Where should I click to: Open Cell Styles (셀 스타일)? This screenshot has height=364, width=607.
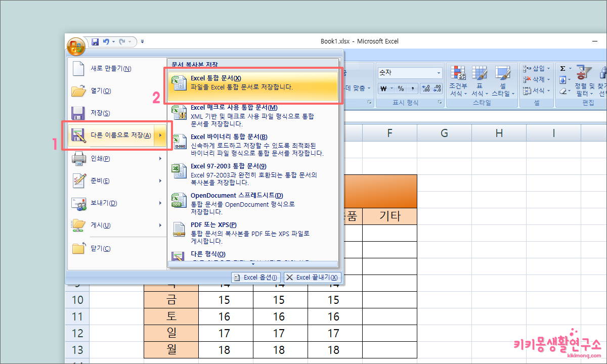503,81
